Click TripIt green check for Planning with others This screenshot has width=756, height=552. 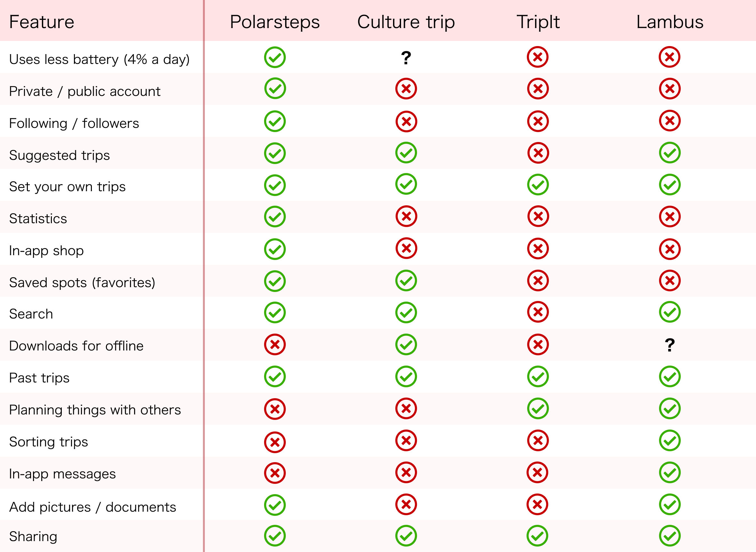(538, 408)
